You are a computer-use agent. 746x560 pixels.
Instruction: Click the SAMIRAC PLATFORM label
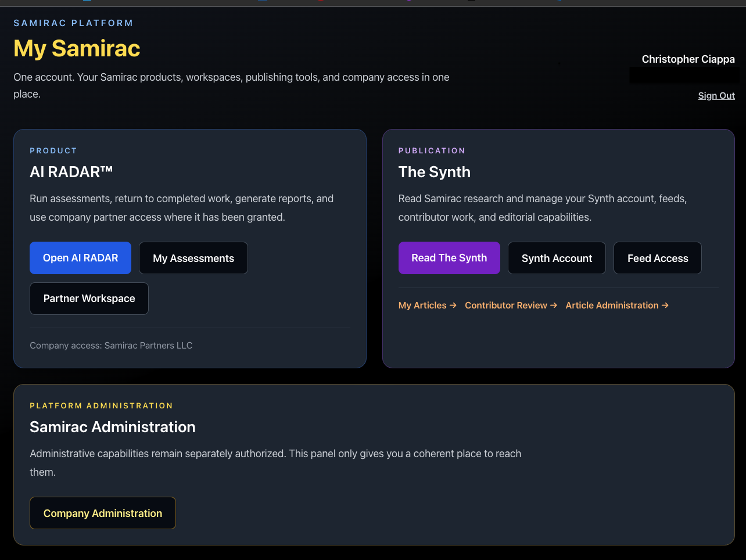[x=73, y=23]
